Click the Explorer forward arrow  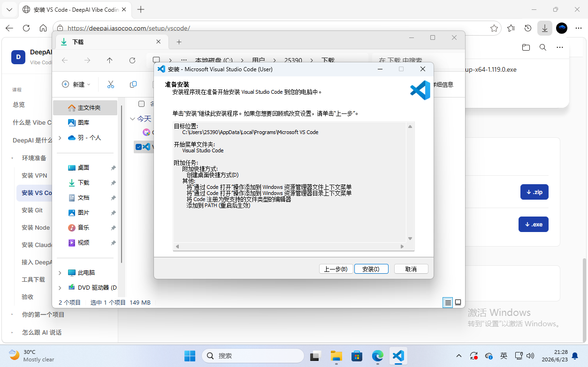(x=87, y=60)
